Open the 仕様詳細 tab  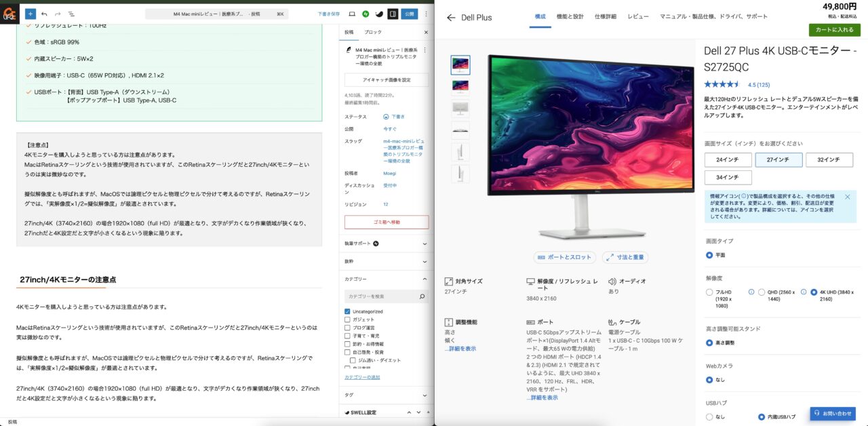606,16
